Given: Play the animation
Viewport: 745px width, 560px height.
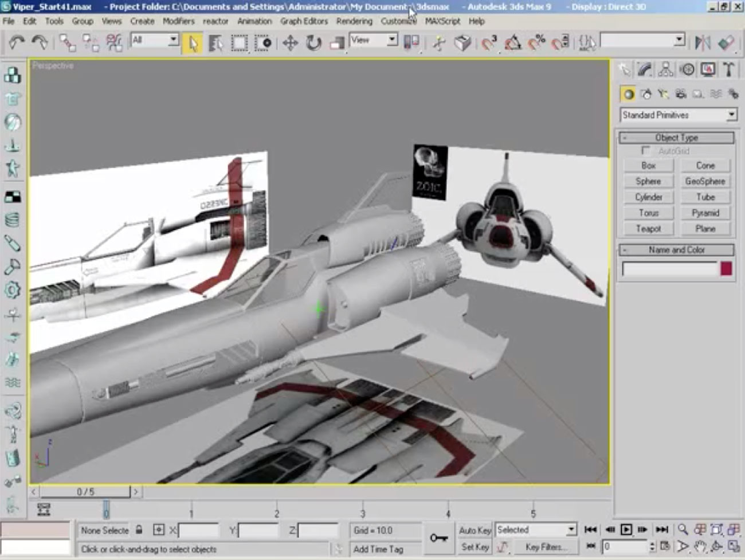Looking at the screenshot, I should tap(626, 530).
